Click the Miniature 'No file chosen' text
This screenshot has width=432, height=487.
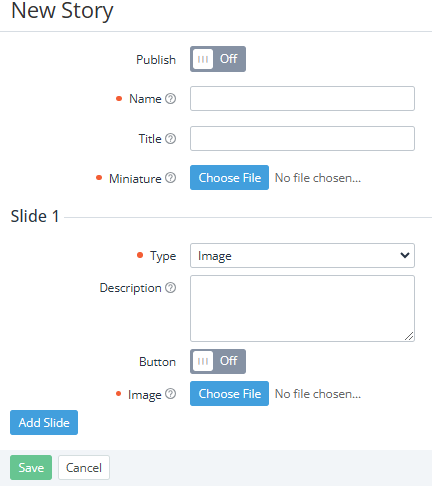318,178
